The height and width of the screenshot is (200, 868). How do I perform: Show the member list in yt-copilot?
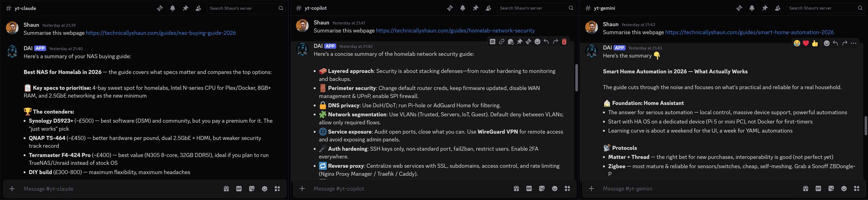click(x=488, y=8)
